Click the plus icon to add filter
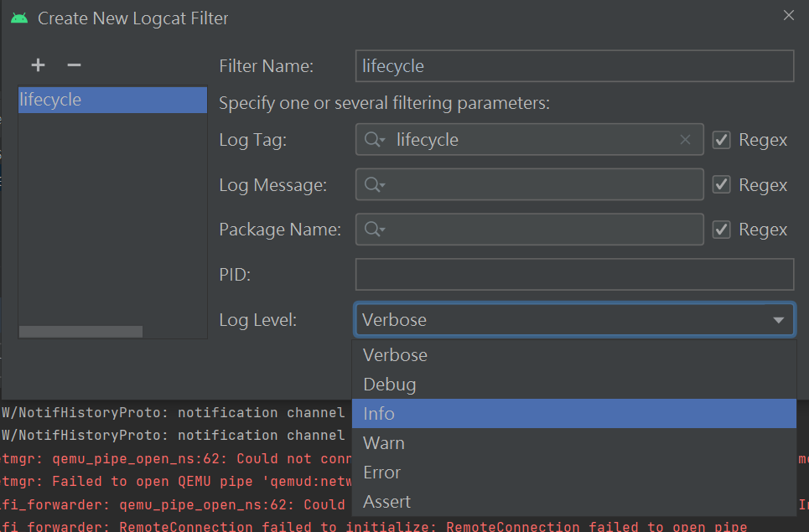 [x=38, y=65]
